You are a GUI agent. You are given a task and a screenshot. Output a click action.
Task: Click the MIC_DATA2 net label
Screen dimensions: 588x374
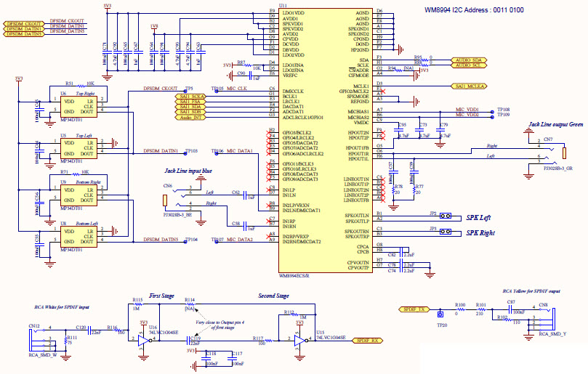pyautogui.click(x=240, y=240)
